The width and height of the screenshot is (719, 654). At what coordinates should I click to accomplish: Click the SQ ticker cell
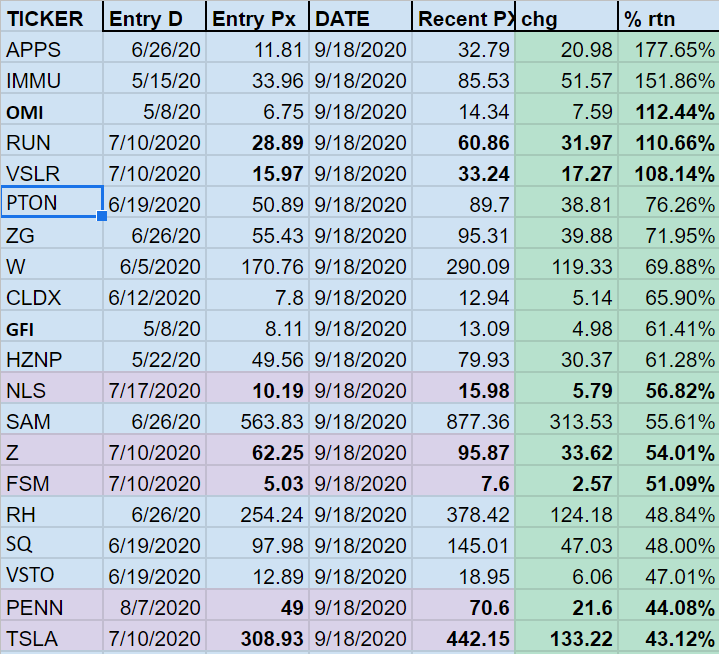pos(51,543)
